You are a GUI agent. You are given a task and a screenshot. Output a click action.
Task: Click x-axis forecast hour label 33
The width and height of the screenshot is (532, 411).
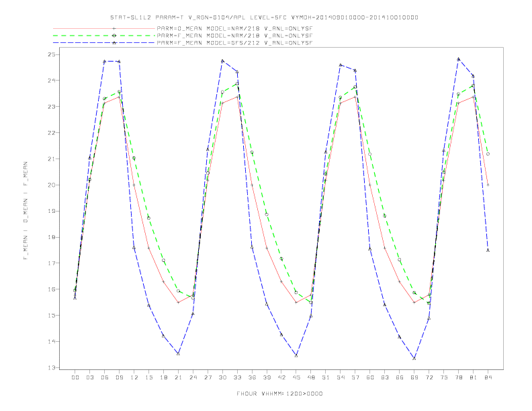click(x=237, y=377)
